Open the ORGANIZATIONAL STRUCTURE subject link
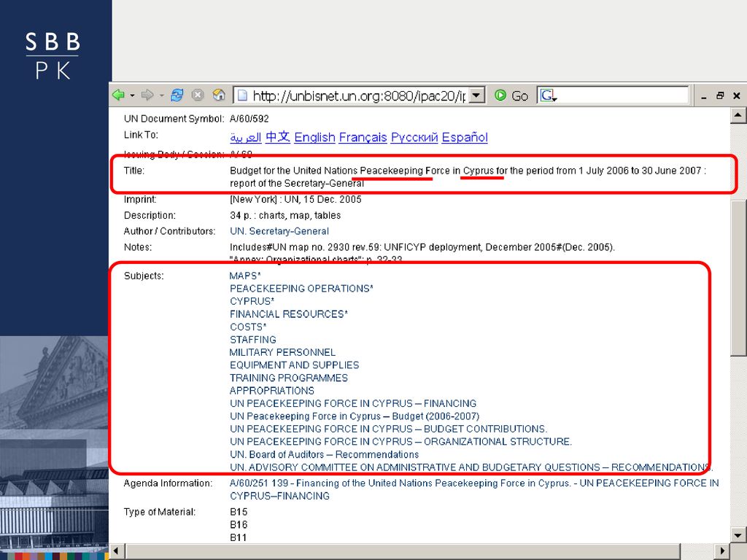This screenshot has width=747, height=560. click(400, 442)
